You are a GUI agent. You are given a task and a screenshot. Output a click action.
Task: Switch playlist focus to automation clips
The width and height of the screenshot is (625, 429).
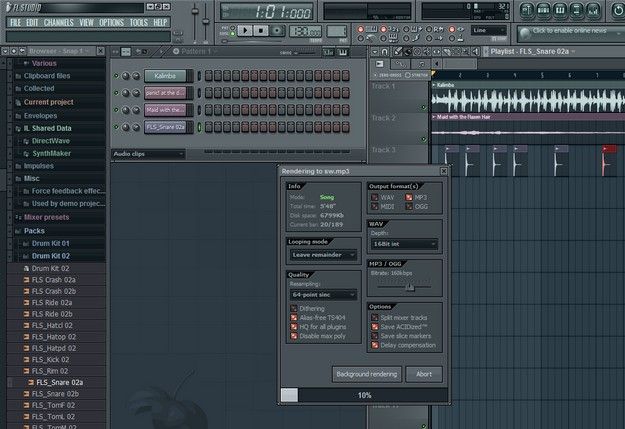pyautogui.click(x=400, y=64)
